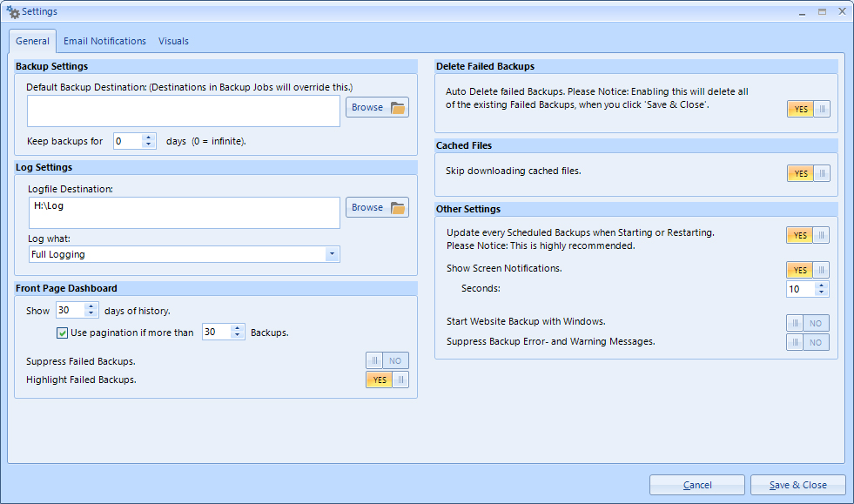Enable Suppress Failed Backups toggle
This screenshot has width=854, height=504.
point(387,360)
